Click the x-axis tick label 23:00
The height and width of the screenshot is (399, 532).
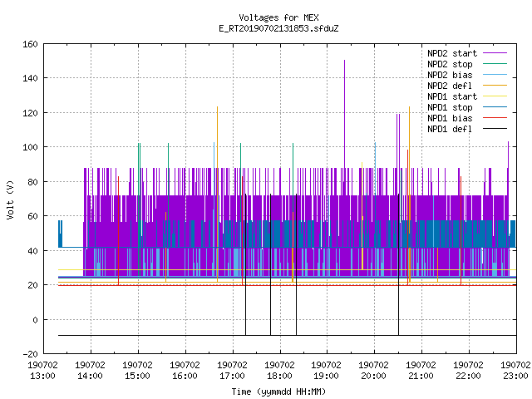515,376
